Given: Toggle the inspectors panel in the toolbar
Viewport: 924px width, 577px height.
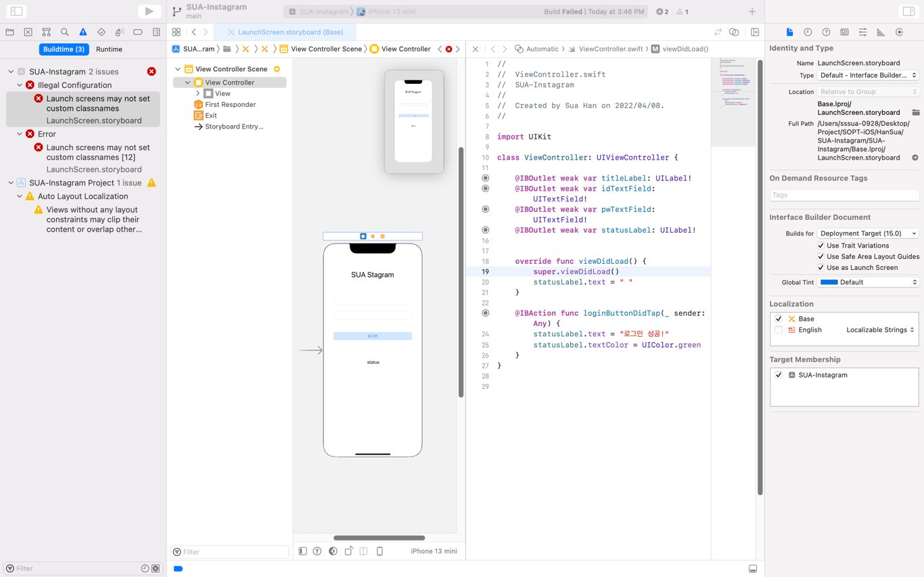Looking at the screenshot, I should (908, 11).
